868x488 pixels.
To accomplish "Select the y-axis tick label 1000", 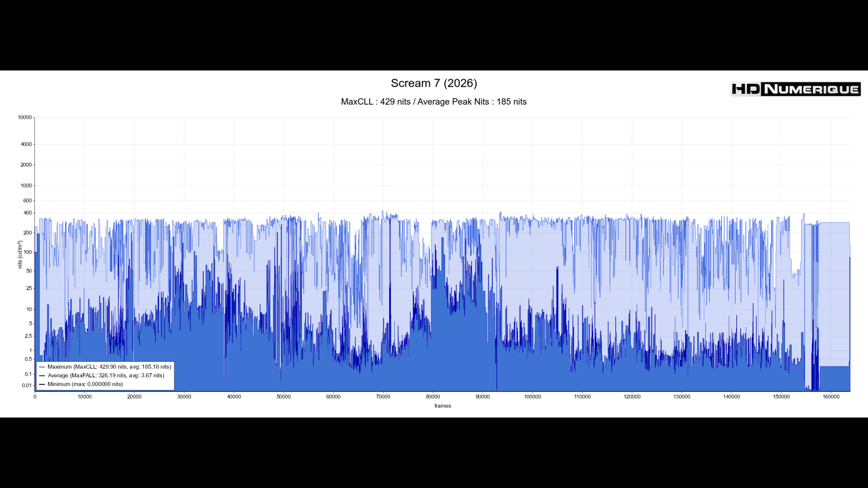I will tap(26, 186).
